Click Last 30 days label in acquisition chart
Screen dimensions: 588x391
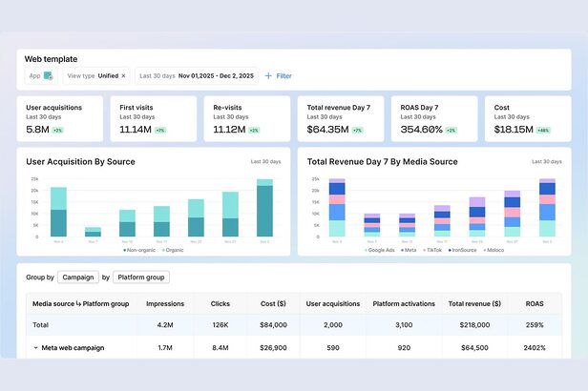click(x=265, y=161)
